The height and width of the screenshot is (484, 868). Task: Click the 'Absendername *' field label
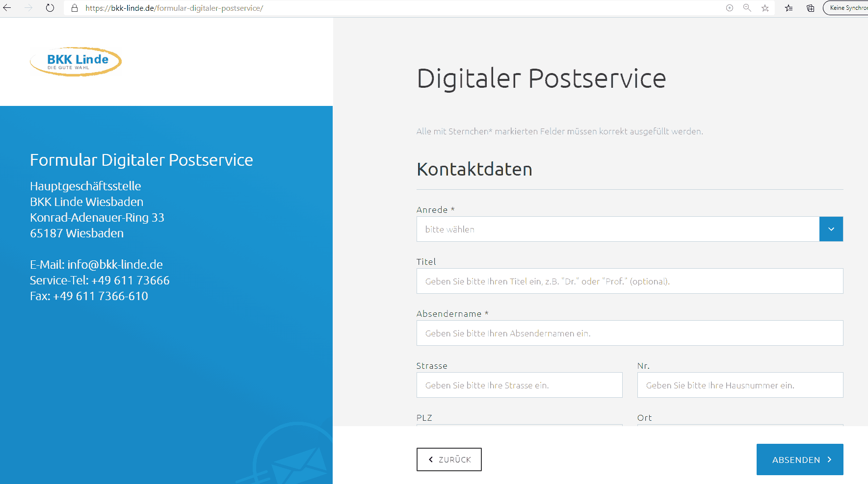click(x=452, y=314)
